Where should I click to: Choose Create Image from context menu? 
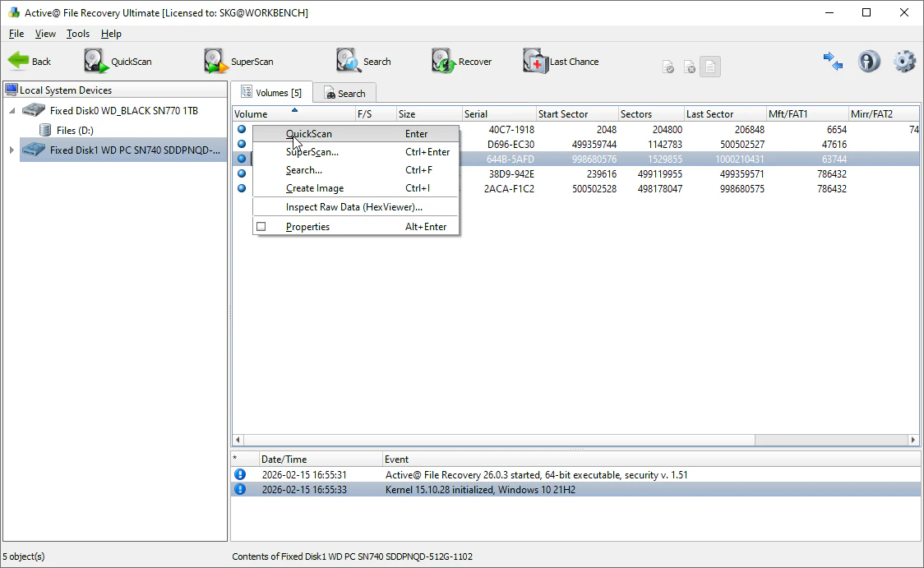point(315,188)
